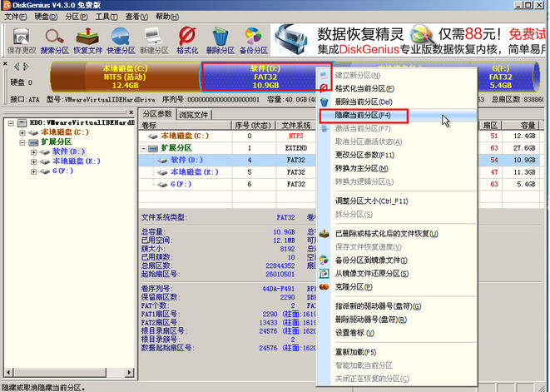Switch to the 浏览文件 tab
Viewport: 550px width, 392px height.
(194, 115)
